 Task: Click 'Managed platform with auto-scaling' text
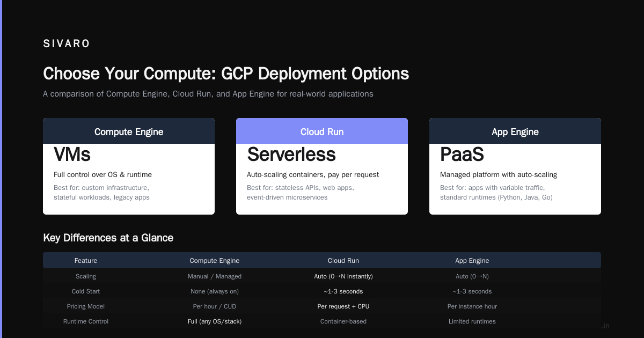click(x=499, y=174)
